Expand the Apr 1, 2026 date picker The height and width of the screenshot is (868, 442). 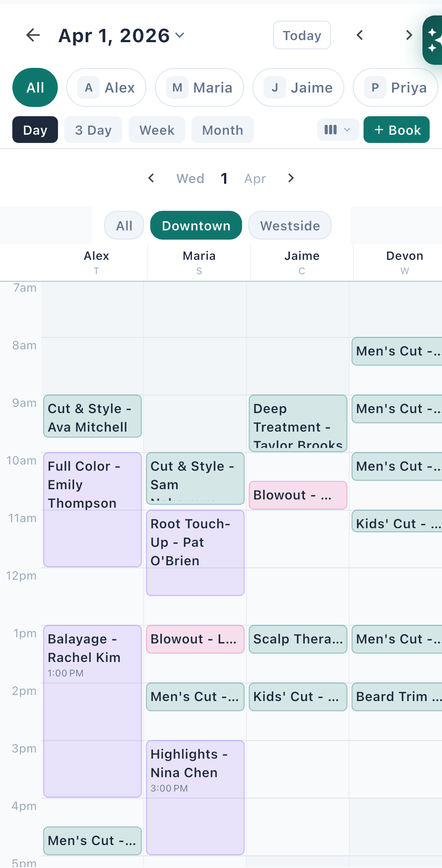click(x=122, y=35)
